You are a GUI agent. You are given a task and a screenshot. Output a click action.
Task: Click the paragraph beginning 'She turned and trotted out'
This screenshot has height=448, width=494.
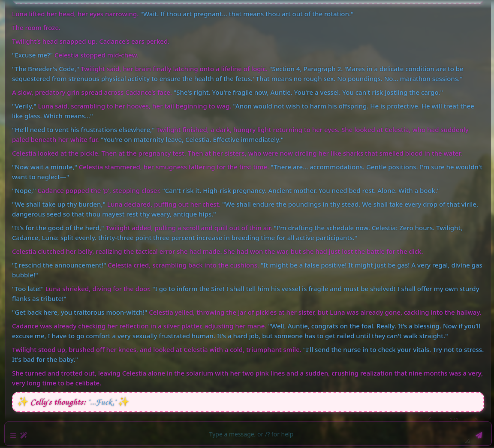coord(247,378)
